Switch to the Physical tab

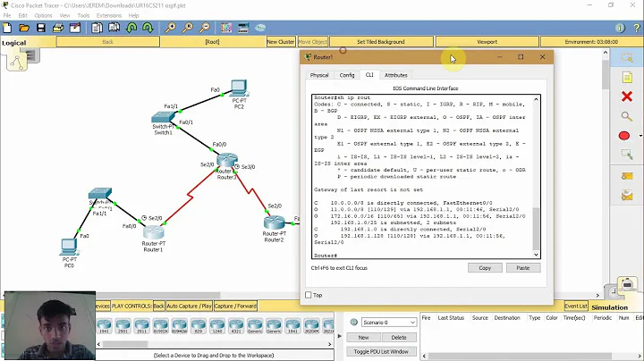319,75
